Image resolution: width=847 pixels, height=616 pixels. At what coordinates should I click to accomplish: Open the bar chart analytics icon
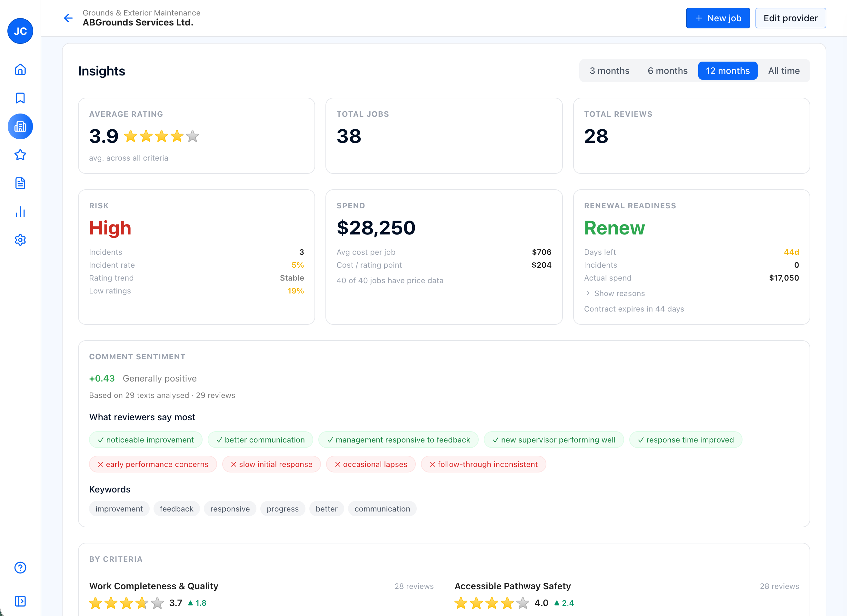tap(20, 212)
